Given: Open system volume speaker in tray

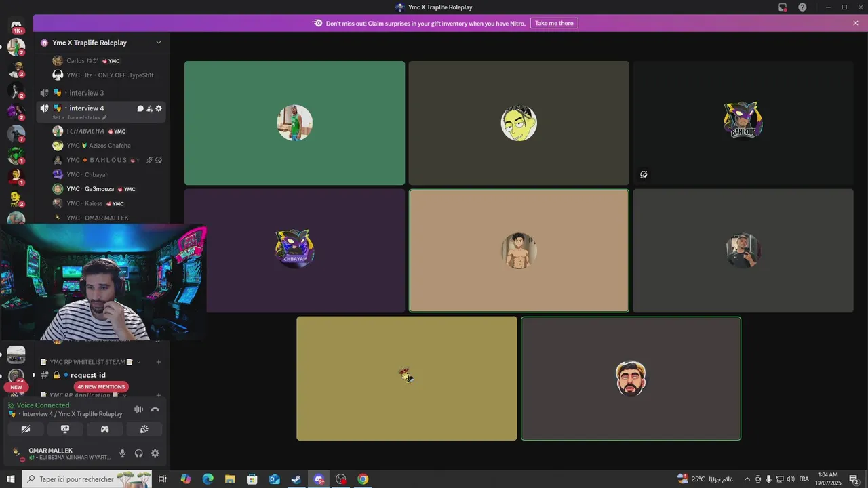Looking at the screenshot, I should pyautogui.click(x=791, y=479).
